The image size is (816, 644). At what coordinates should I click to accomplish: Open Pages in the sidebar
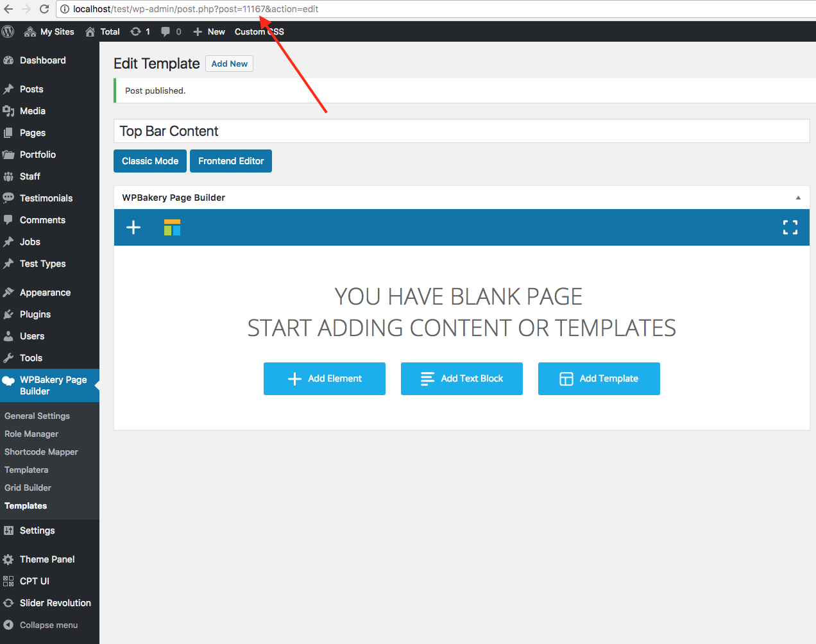point(49,133)
